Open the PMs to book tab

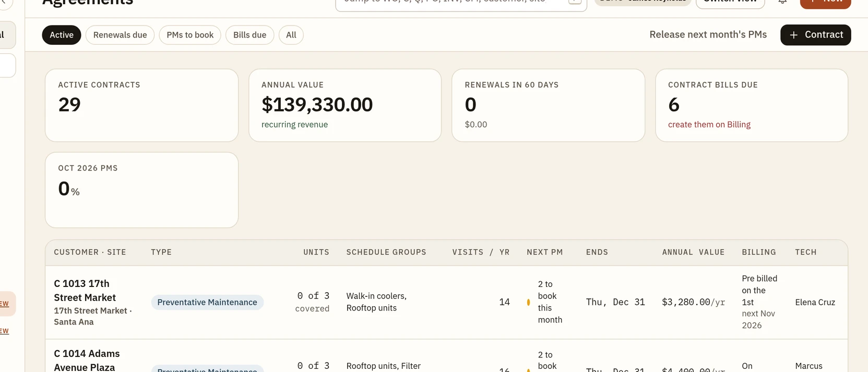pos(190,35)
